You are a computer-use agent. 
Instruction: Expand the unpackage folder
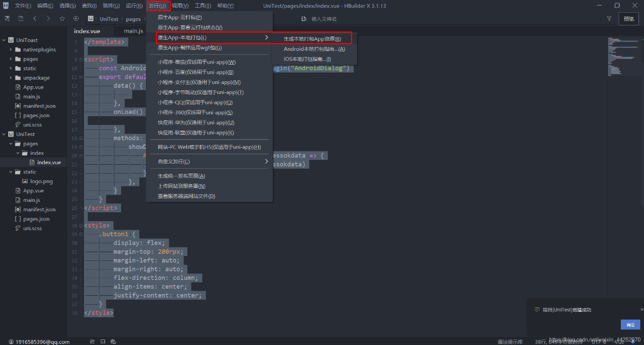11,77
